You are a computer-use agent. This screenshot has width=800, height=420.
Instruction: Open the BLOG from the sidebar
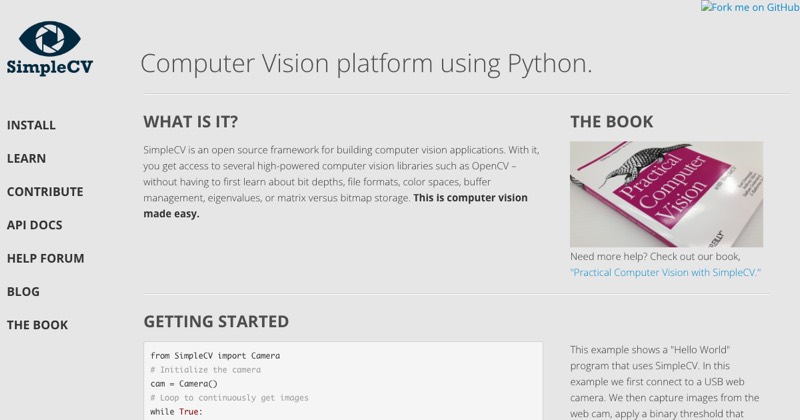(23, 291)
